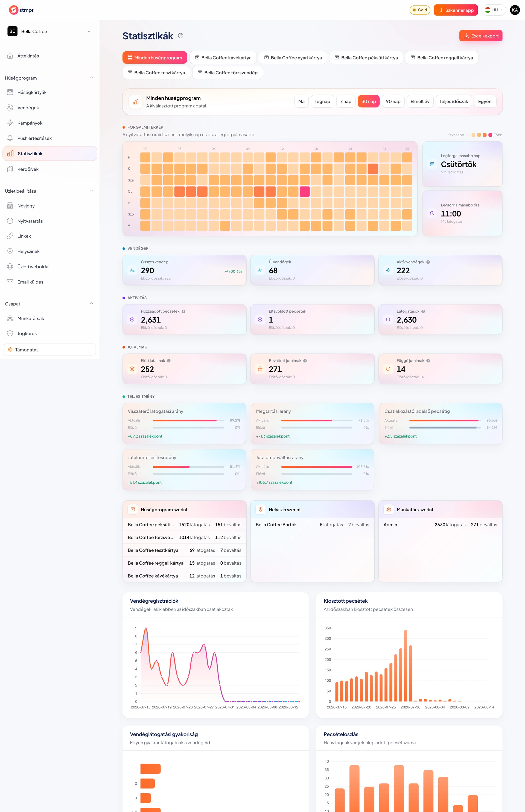Click the Excel-export button
The height and width of the screenshot is (812, 525).
click(x=481, y=36)
